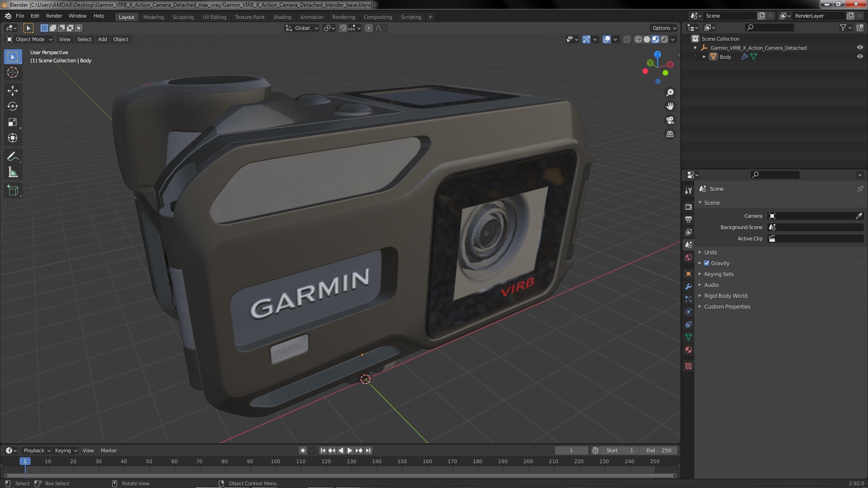Select the Cursor tool in viewport toolbar
Screen dimensions: 868x488
[x=13, y=72]
